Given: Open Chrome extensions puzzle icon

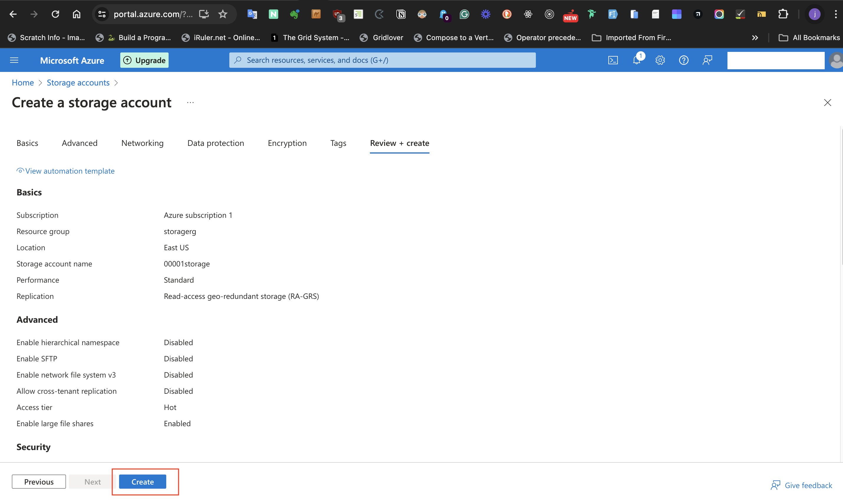Looking at the screenshot, I should coord(783,14).
